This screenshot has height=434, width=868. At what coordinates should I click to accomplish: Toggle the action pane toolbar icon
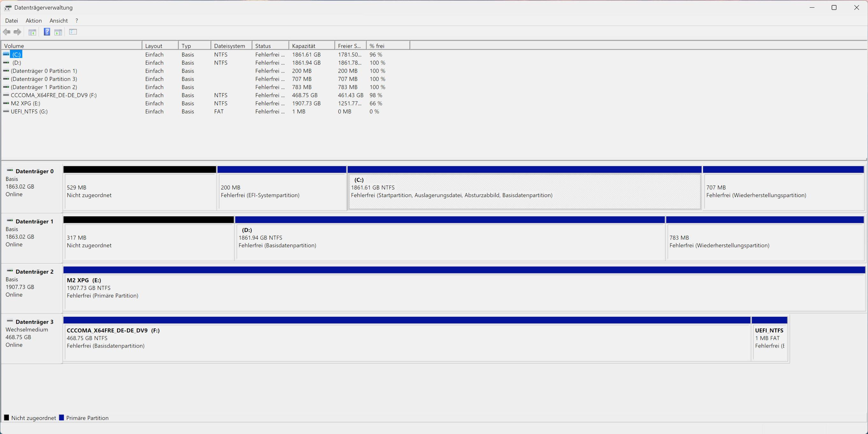(x=58, y=32)
